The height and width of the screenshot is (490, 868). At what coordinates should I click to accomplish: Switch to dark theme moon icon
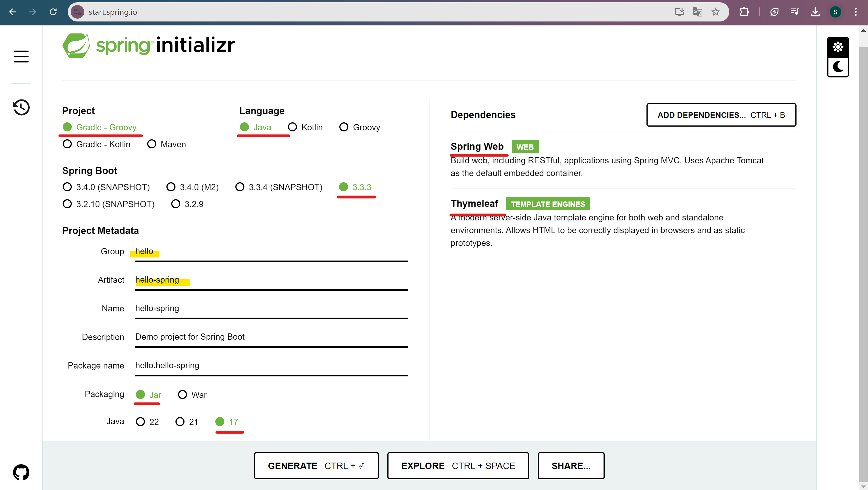tap(838, 67)
